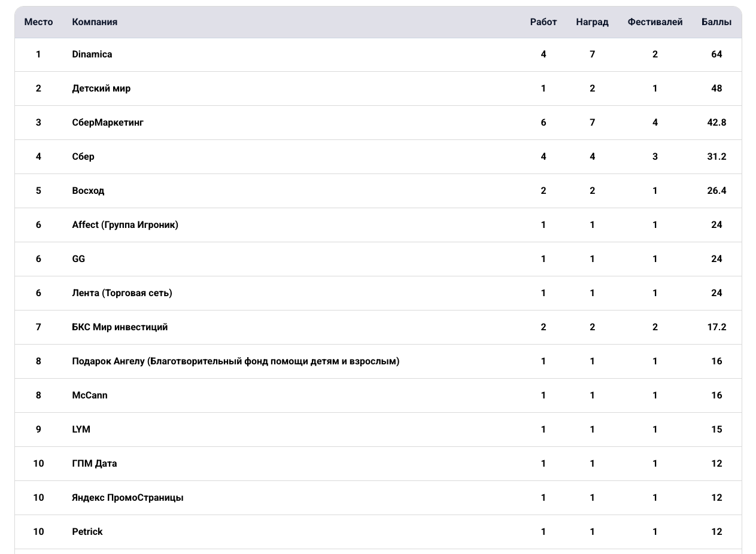Screen dimensions: 756x554
Task: Click the Наград column header
Action: (x=592, y=22)
